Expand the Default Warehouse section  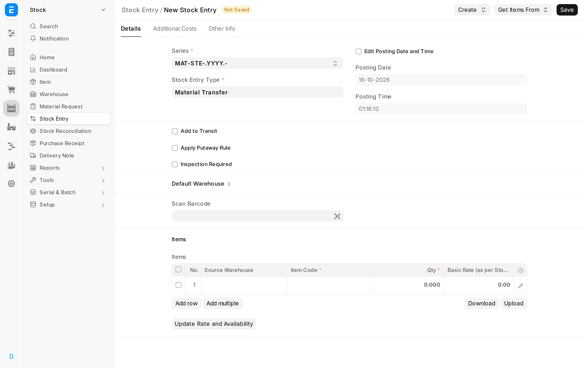tap(201, 184)
